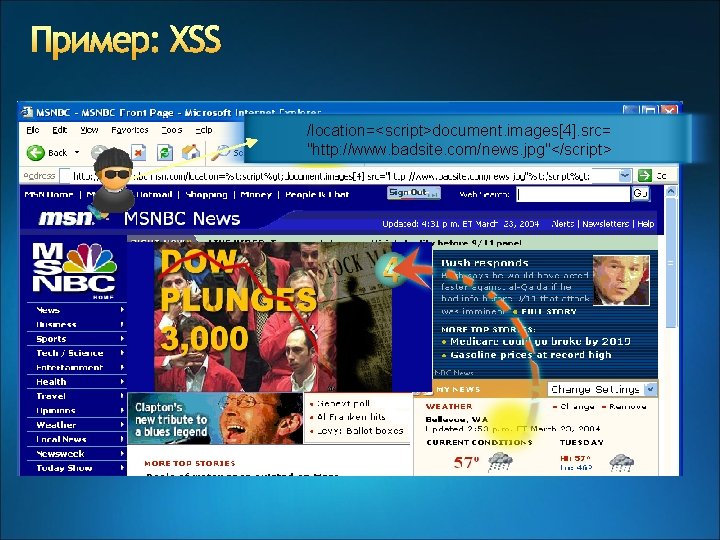Screen dimensions: 720x540
Task: Click the MSNBC peacock logo
Action: coord(74,270)
